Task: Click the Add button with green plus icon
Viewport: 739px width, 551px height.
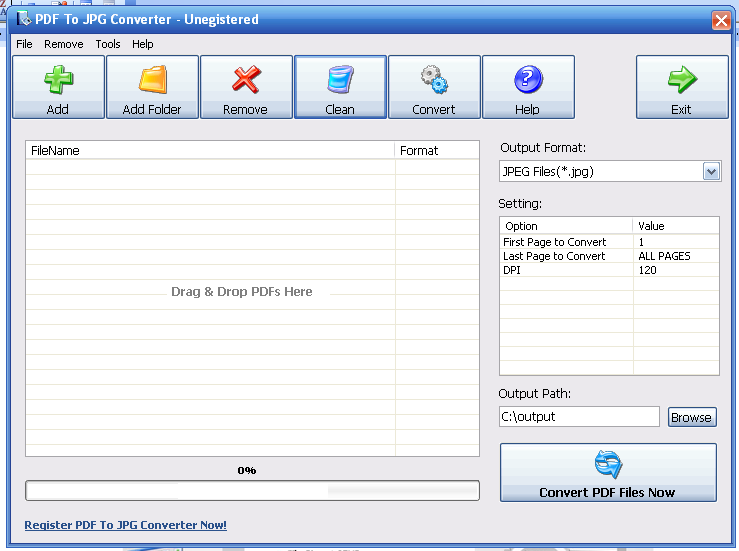Action: [58, 87]
